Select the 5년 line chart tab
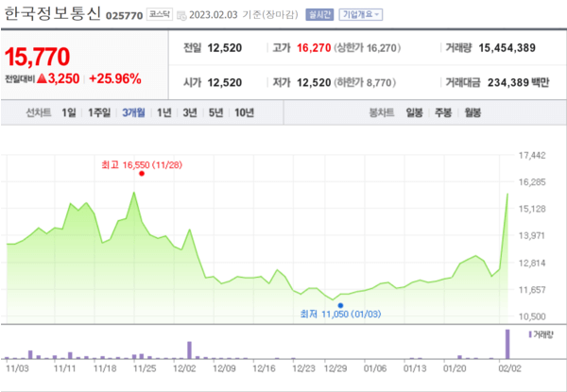567x392 pixels. 215,112
